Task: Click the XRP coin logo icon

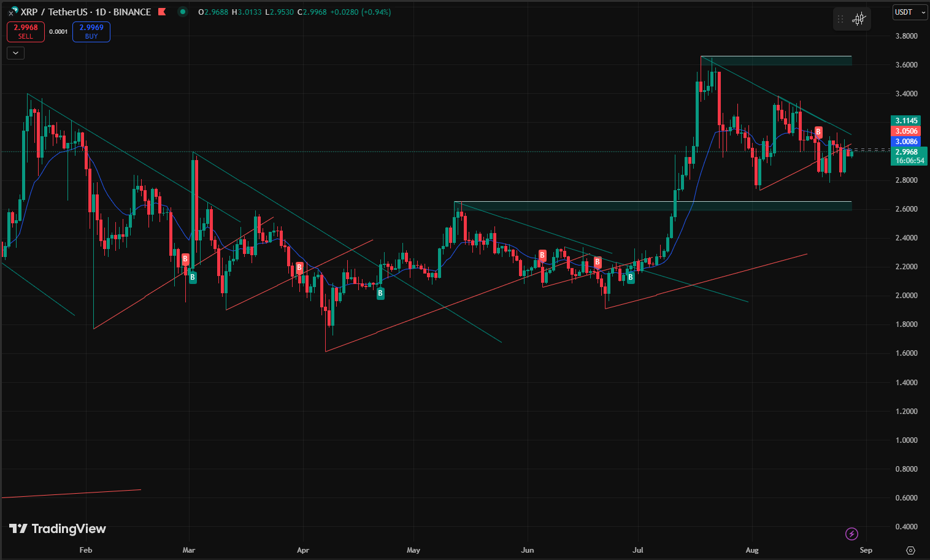Action: [12, 12]
